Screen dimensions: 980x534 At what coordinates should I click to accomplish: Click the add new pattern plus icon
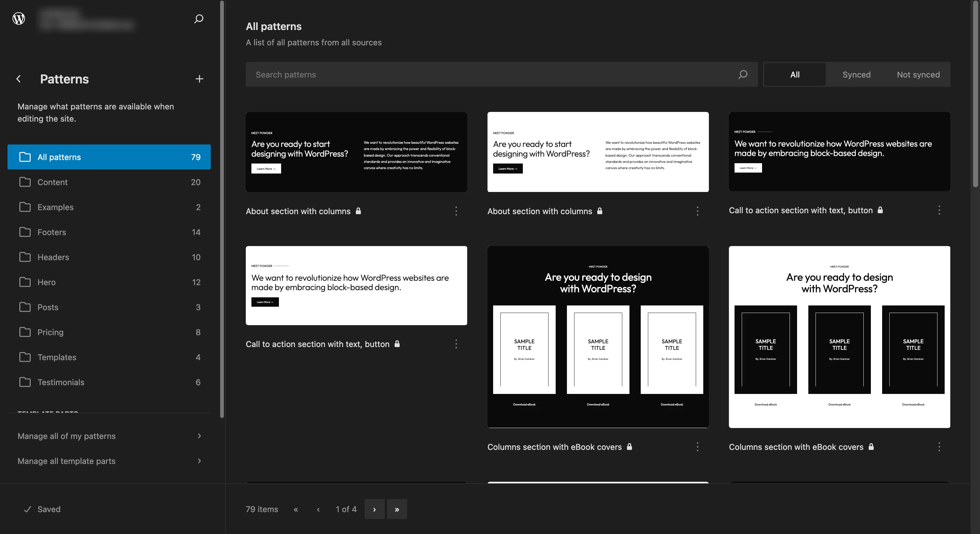point(199,79)
